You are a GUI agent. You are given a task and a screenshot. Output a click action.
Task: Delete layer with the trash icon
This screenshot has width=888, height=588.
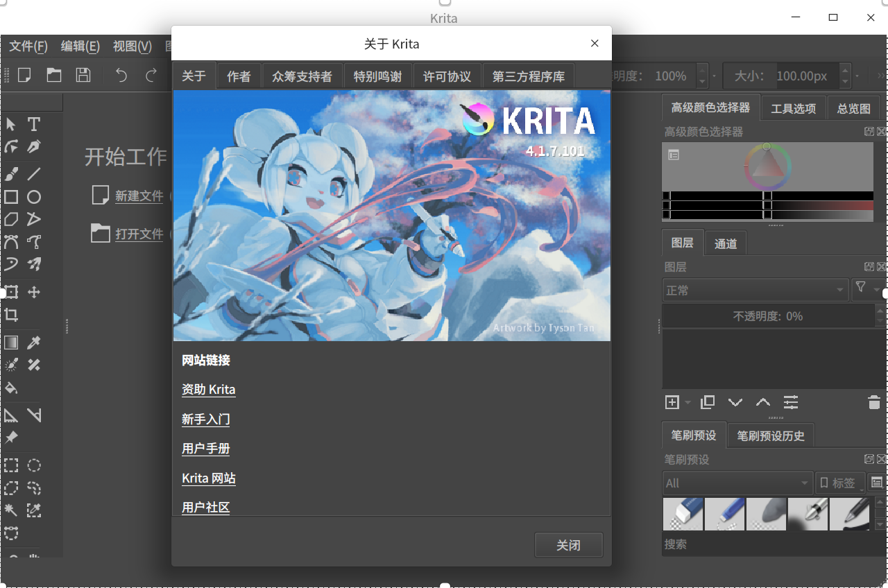point(874,402)
